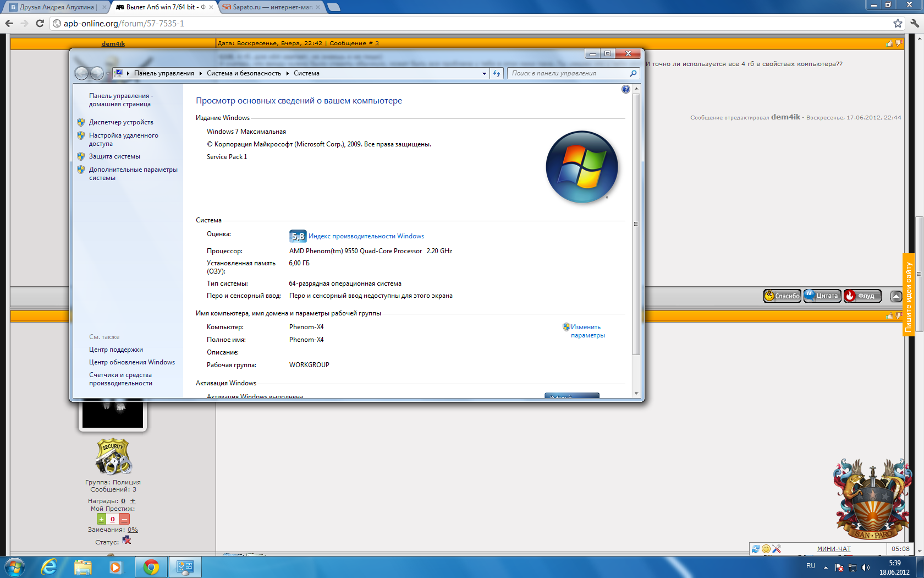Click the help question mark icon
924x578 pixels.
[625, 89]
